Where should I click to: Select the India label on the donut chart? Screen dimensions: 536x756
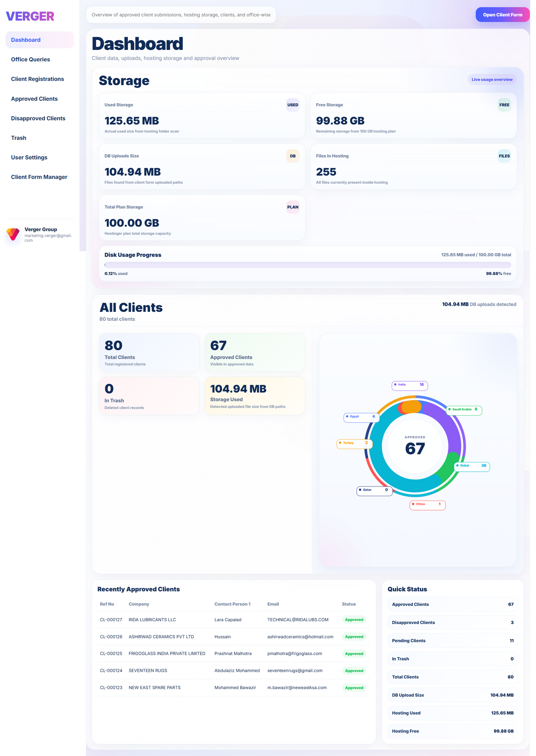409,385
